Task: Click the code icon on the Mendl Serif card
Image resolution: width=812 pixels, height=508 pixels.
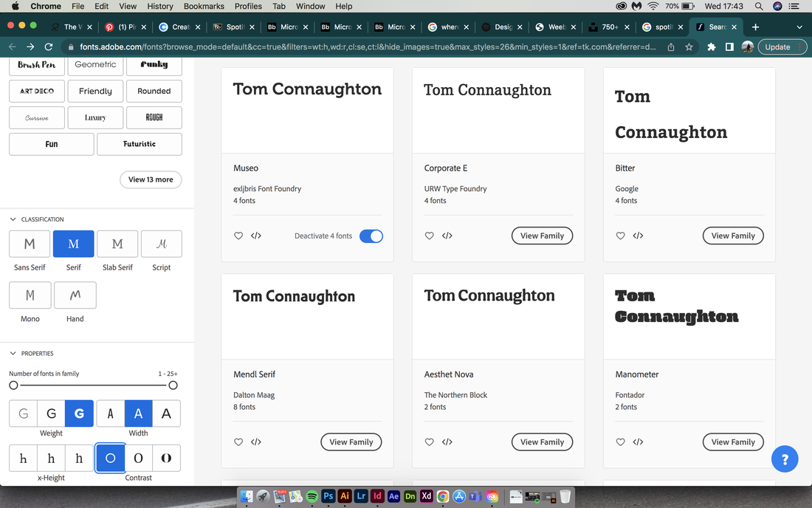Action: click(x=256, y=442)
